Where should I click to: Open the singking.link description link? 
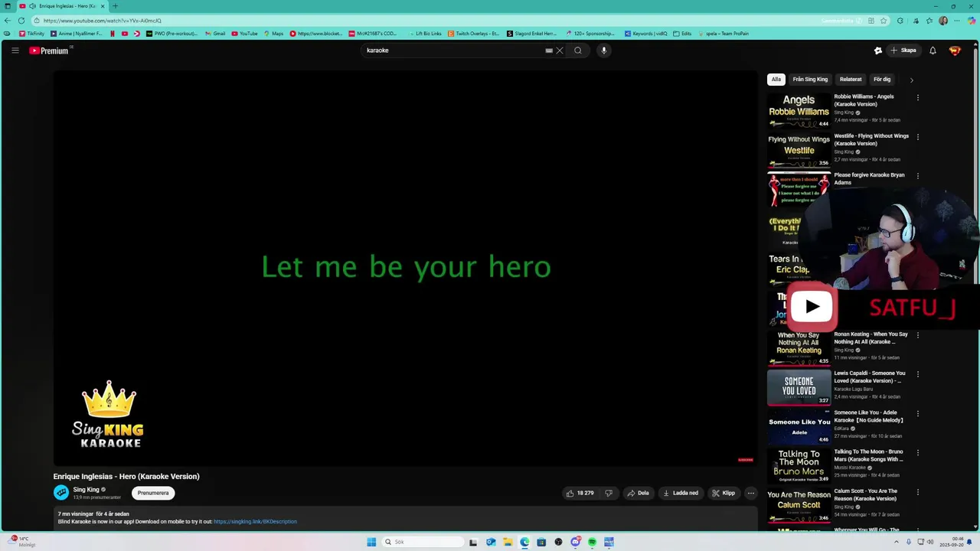[255, 522]
